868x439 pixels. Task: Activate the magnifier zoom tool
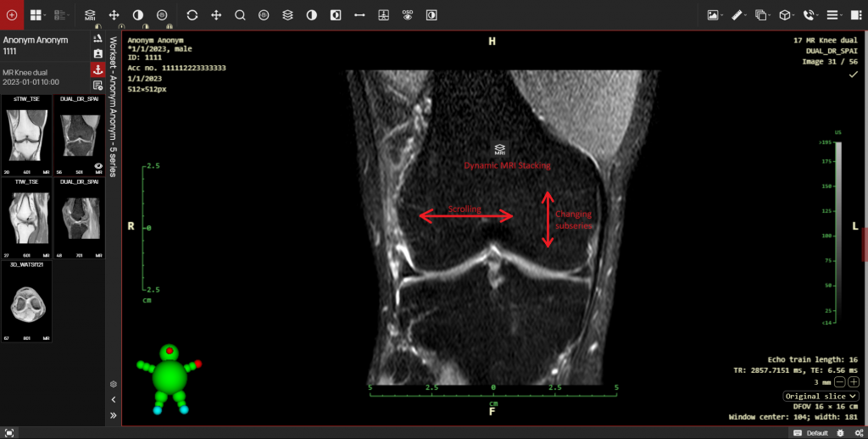point(240,14)
